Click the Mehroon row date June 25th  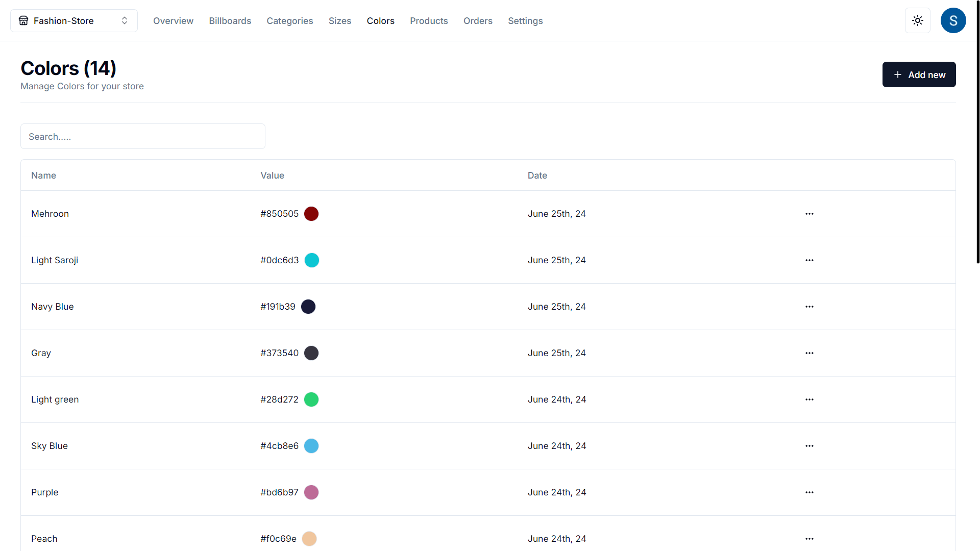557,214
